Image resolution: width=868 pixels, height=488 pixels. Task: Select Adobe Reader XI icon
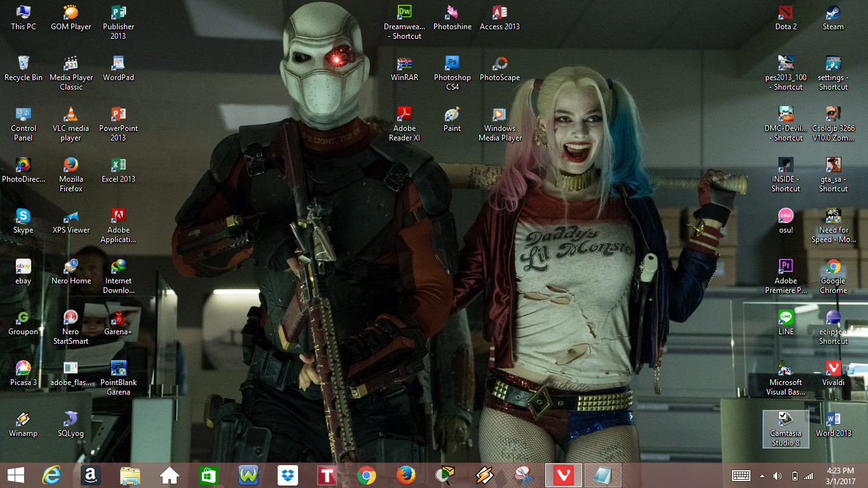coord(404,124)
